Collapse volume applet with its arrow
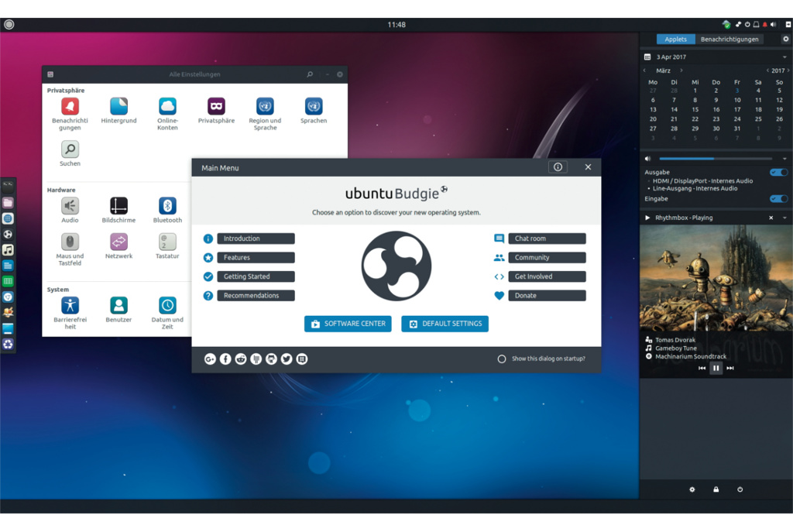This screenshot has width=793, height=532. tap(785, 159)
